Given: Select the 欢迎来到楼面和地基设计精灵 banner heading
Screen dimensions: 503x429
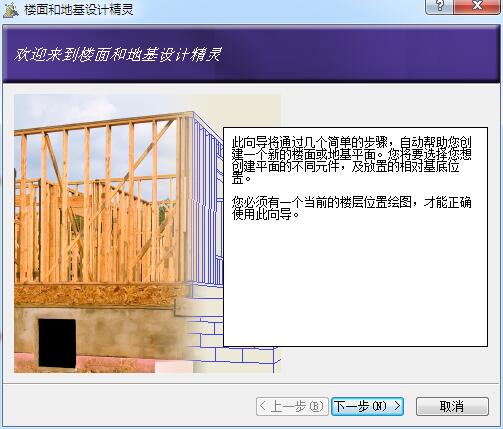Looking at the screenshot, I should pyautogui.click(x=117, y=54).
